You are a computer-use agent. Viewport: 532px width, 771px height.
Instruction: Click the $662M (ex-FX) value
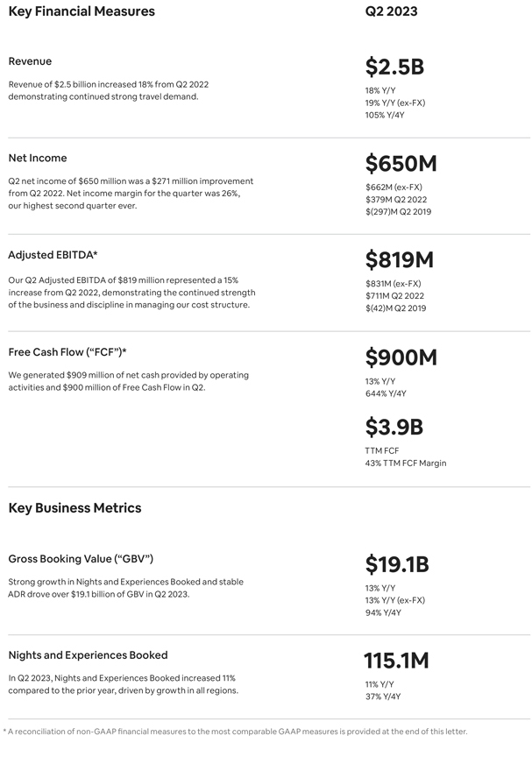(x=394, y=187)
